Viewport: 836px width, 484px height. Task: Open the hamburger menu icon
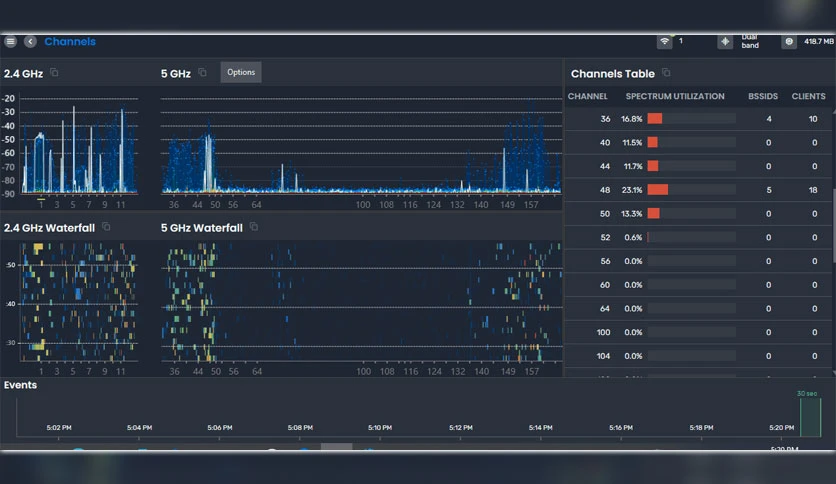pos(11,41)
